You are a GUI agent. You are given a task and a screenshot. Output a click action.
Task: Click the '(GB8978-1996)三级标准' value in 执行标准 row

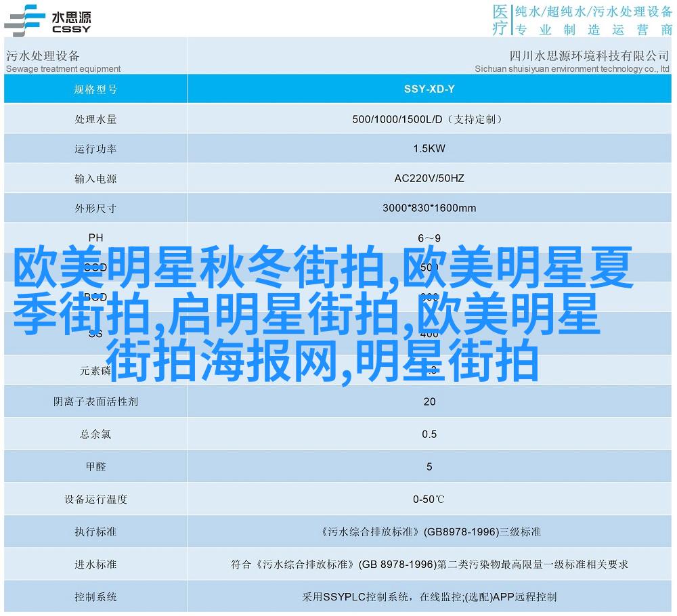pyautogui.click(x=482, y=532)
